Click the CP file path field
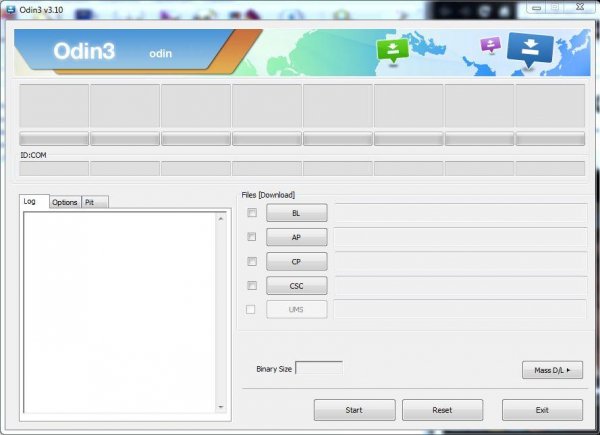The height and width of the screenshot is (435, 600). pos(461,261)
